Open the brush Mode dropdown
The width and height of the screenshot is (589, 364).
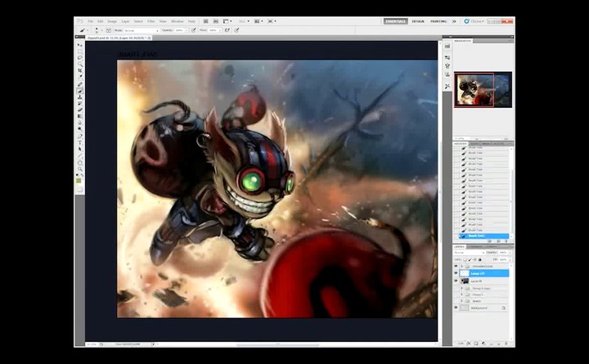[x=142, y=30]
